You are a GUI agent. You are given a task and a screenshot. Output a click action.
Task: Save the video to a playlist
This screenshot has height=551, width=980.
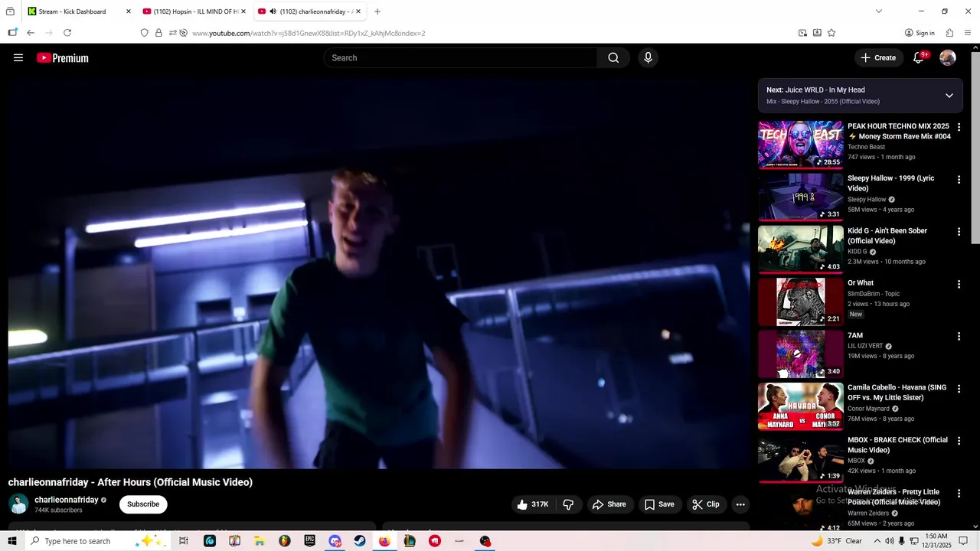(x=659, y=504)
